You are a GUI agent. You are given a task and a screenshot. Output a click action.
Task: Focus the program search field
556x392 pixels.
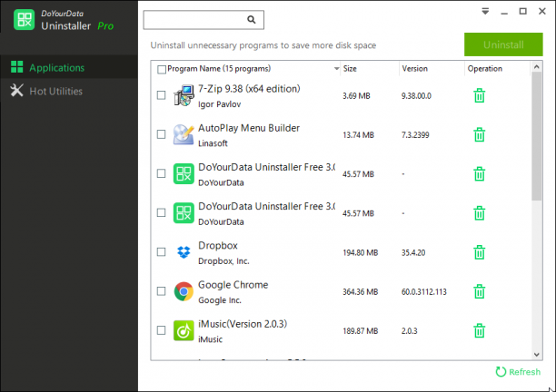coord(204,20)
